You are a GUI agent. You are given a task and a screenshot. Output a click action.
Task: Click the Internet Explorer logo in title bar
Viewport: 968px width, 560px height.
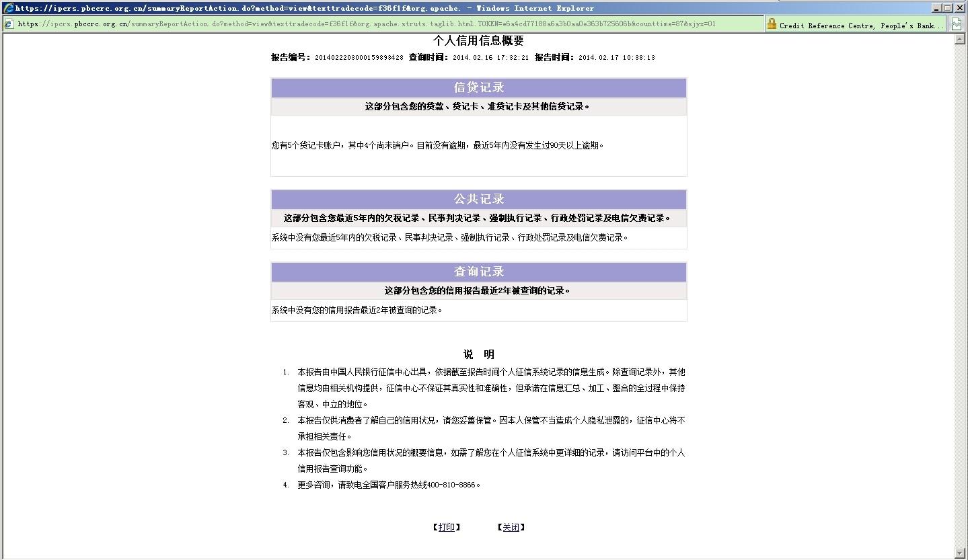point(8,8)
